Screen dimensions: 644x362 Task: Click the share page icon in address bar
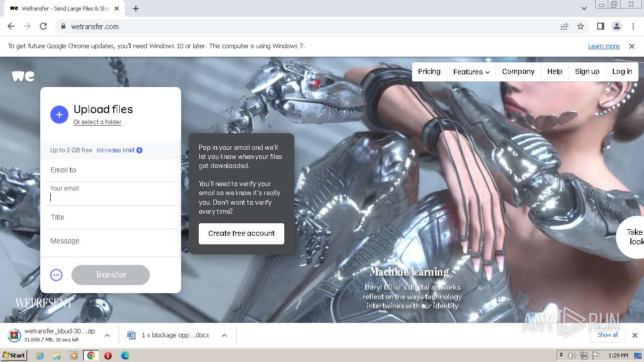coord(565,26)
